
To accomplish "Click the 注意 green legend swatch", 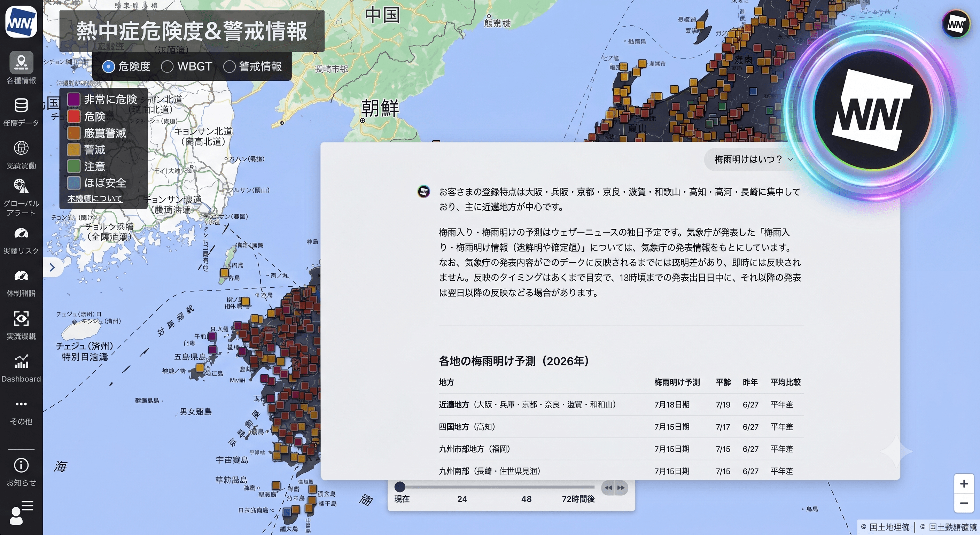I will click(74, 166).
